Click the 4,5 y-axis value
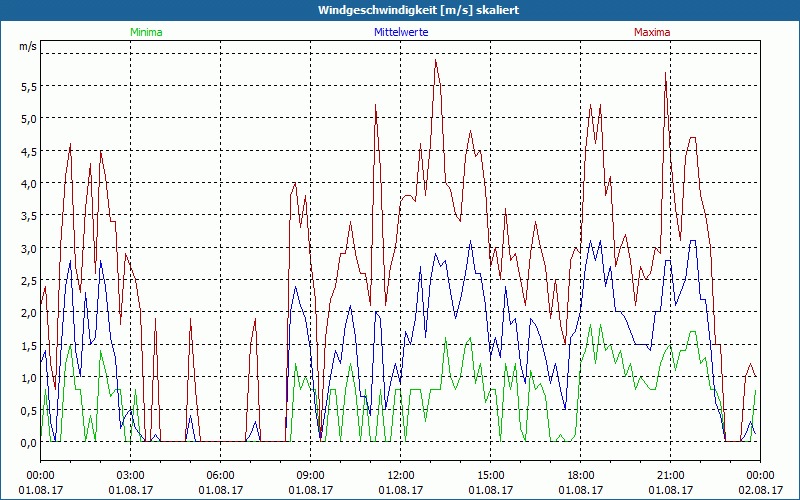Image resolution: width=800 pixels, height=500 pixels. (x=29, y=152)
